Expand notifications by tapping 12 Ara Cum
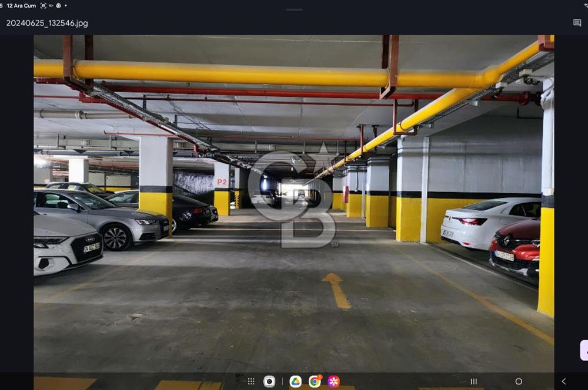 21,5
